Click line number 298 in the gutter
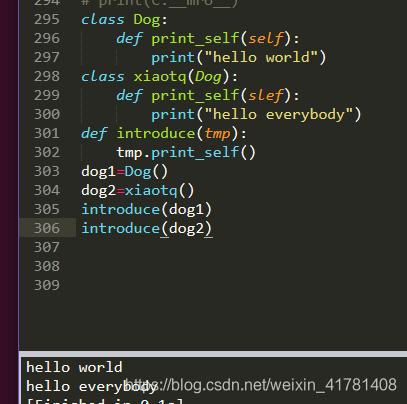 coord(47,76)
